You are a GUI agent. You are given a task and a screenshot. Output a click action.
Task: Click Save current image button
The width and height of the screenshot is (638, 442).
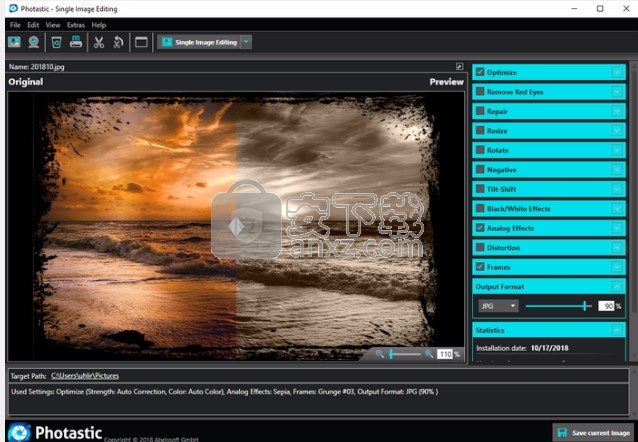click(594, 433)
